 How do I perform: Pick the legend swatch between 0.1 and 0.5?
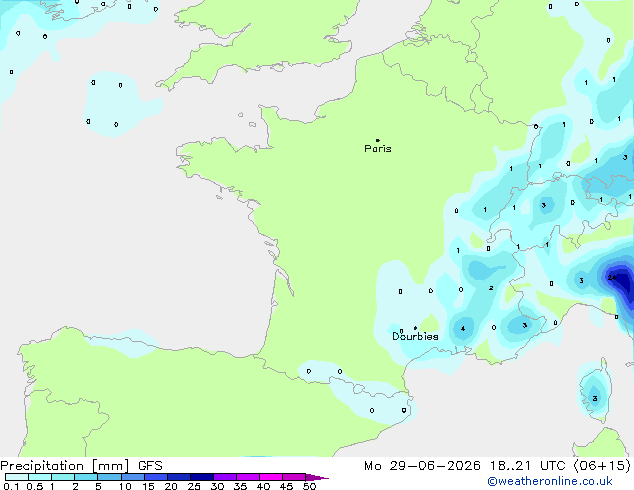[x=17, y=477]
